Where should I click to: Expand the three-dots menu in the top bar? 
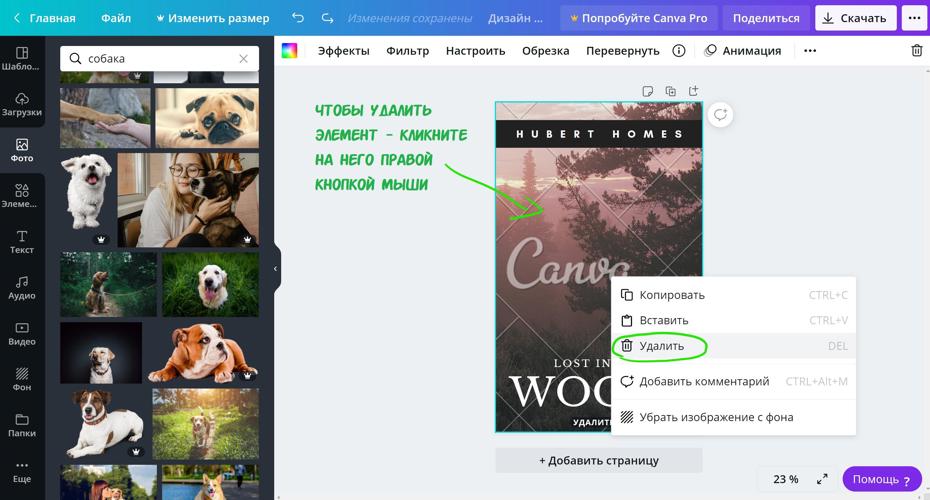(x=914, y=18)
